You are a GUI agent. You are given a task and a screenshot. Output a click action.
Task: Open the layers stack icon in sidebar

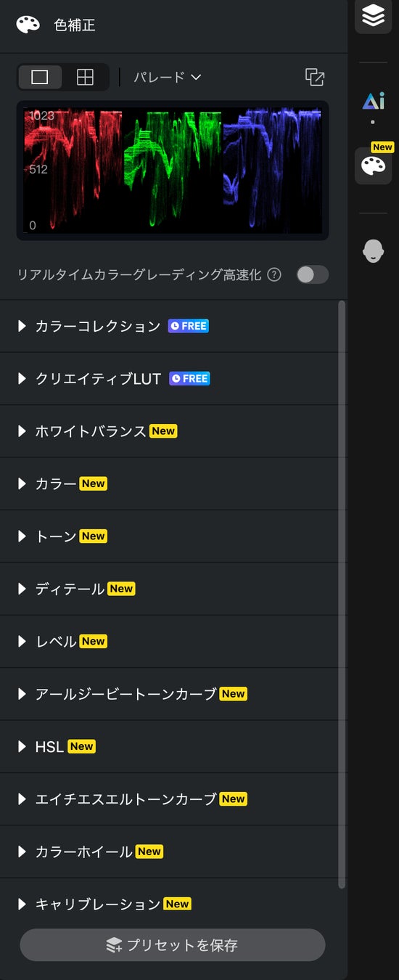(374, 15)
